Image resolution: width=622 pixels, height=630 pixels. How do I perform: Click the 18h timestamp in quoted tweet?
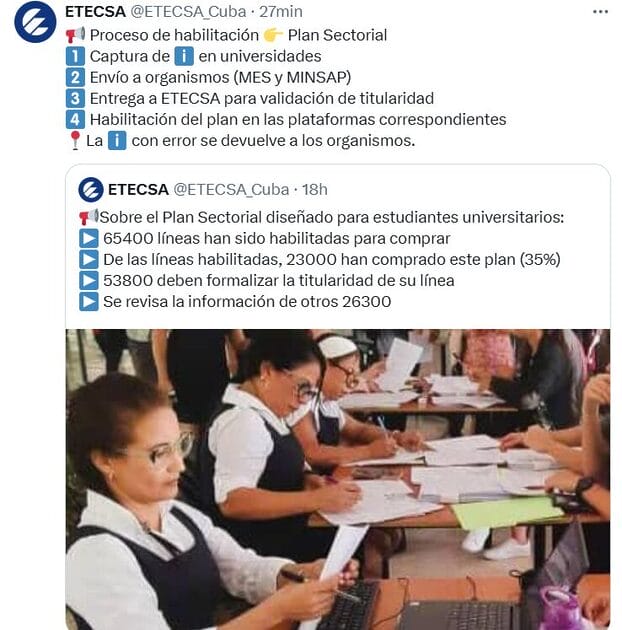(x=315, y=189)
